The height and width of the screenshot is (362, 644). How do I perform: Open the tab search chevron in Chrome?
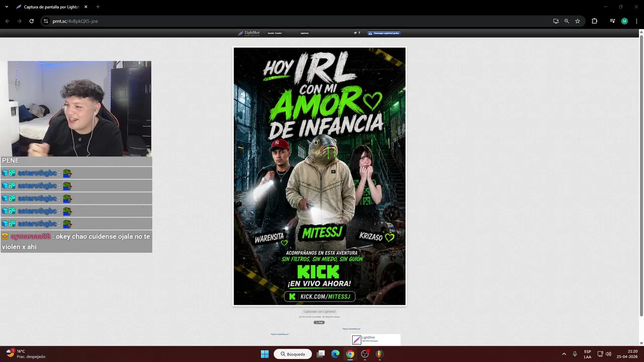pyautogui.click(x=7, y=7)
